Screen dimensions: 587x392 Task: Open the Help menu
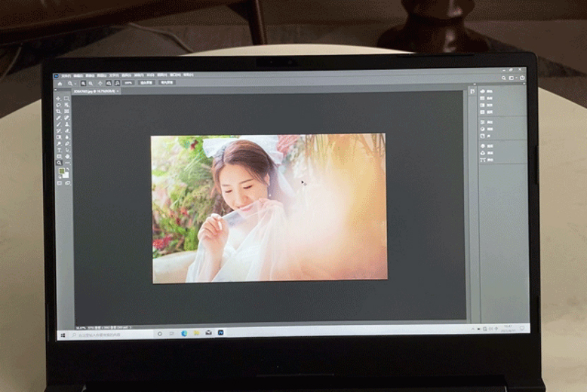pyautogui.click(x=189, y=76)
